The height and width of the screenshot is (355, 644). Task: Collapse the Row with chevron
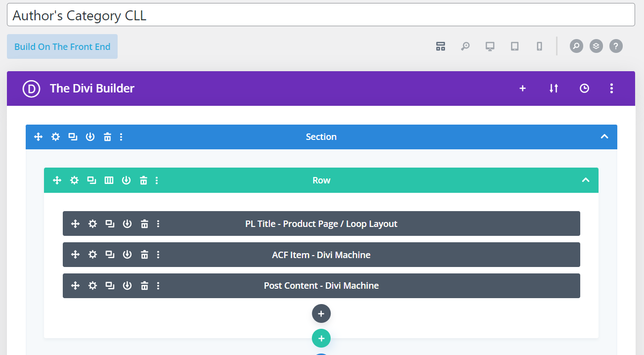click(585, 180)
